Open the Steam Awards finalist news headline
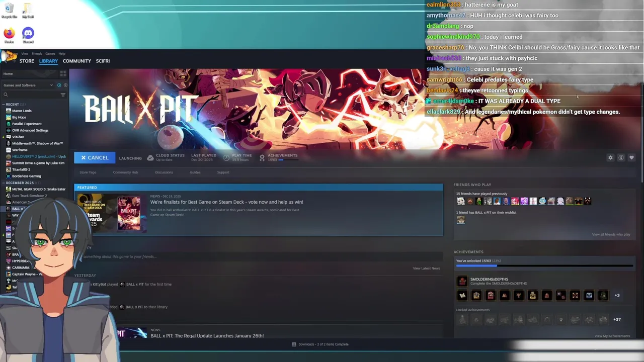The height and width of the screenshot is (362, 644). tap(226, 202)
